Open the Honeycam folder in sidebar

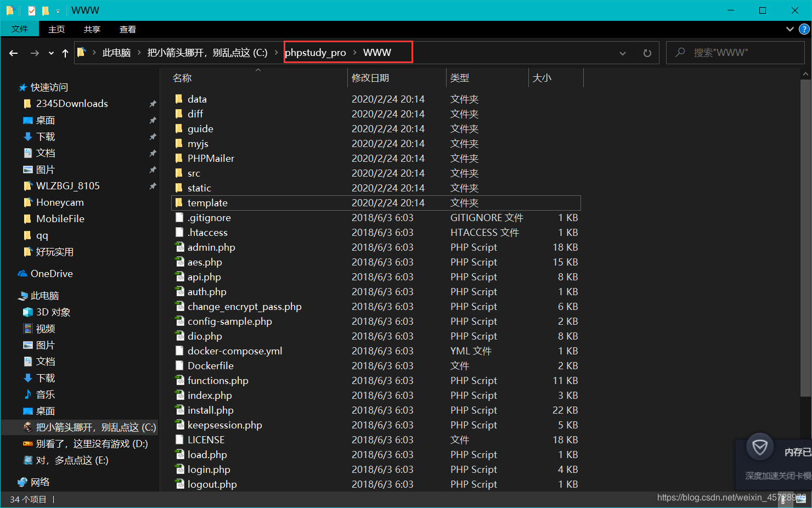click(x=60, y=202)
